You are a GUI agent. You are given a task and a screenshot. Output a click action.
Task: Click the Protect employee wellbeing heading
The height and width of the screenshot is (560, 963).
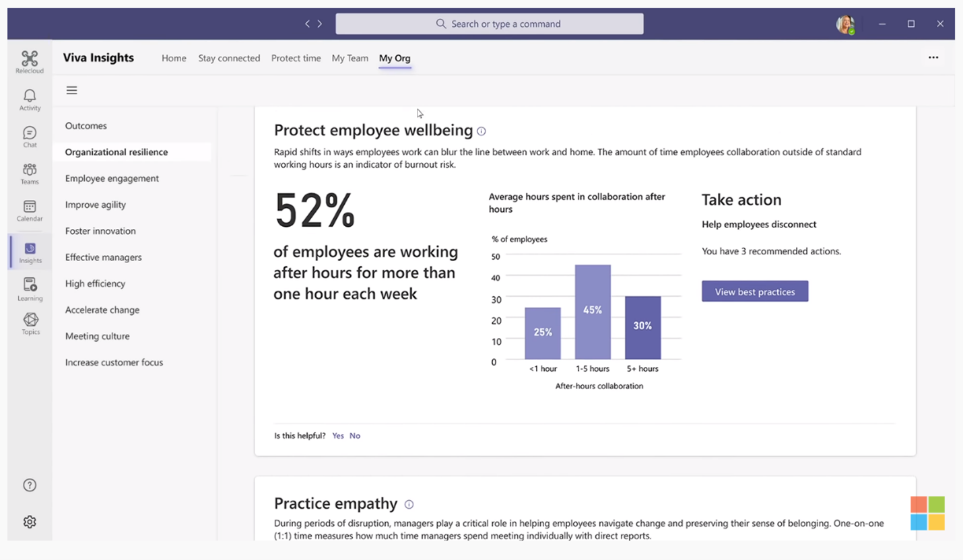[374, 130]
